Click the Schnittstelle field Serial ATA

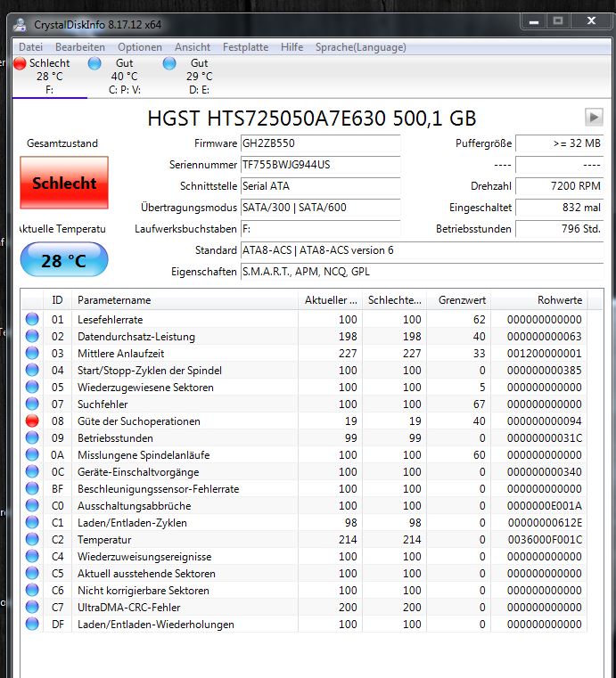[x=321, y=186]
